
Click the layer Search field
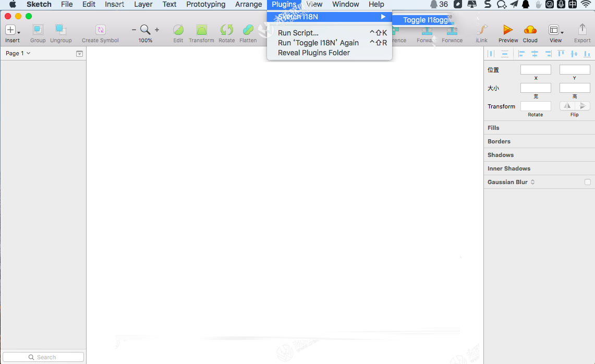tap(43, 357)
